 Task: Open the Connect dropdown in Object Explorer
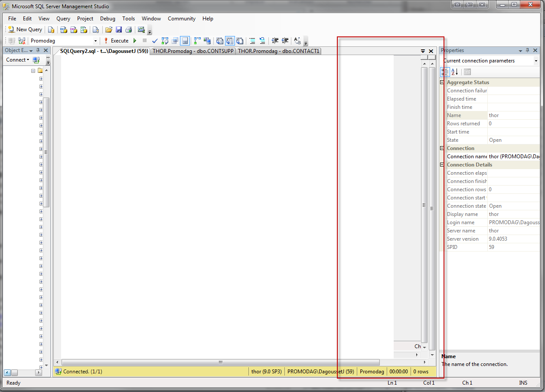(x=18, y=60)
